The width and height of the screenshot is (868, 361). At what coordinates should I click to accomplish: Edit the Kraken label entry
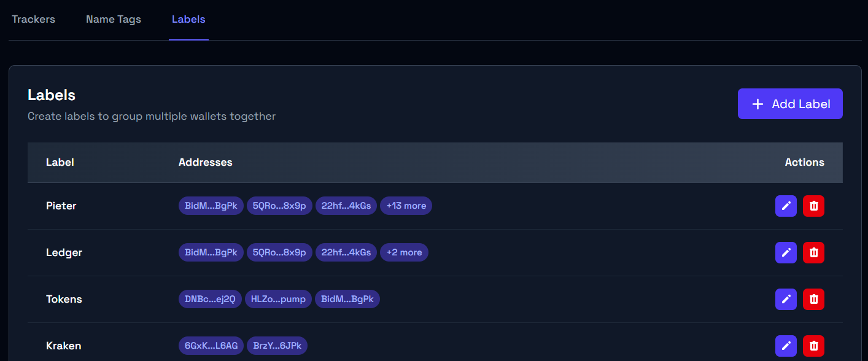pyautogui.click(x=786, y=346)
